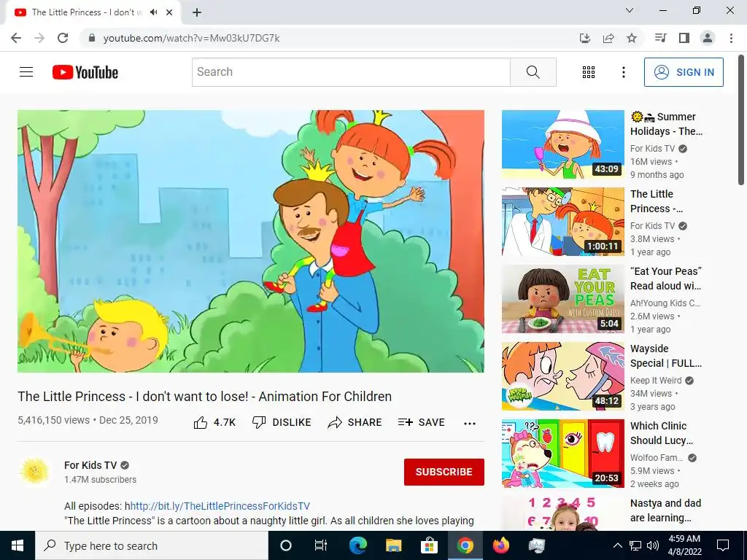Open Task View on taskbar

[321, 545]
